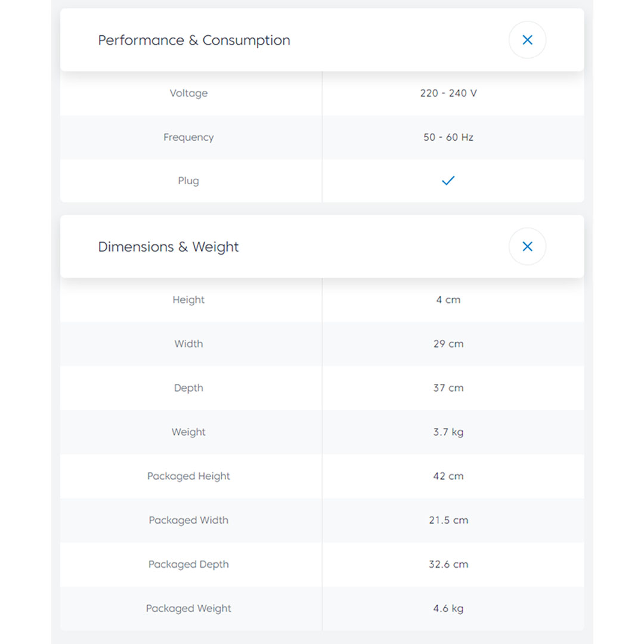Select the Frequency row label
Image resolution: width=644 pixels, height=644 pixels.
click(x=188, y=137)
